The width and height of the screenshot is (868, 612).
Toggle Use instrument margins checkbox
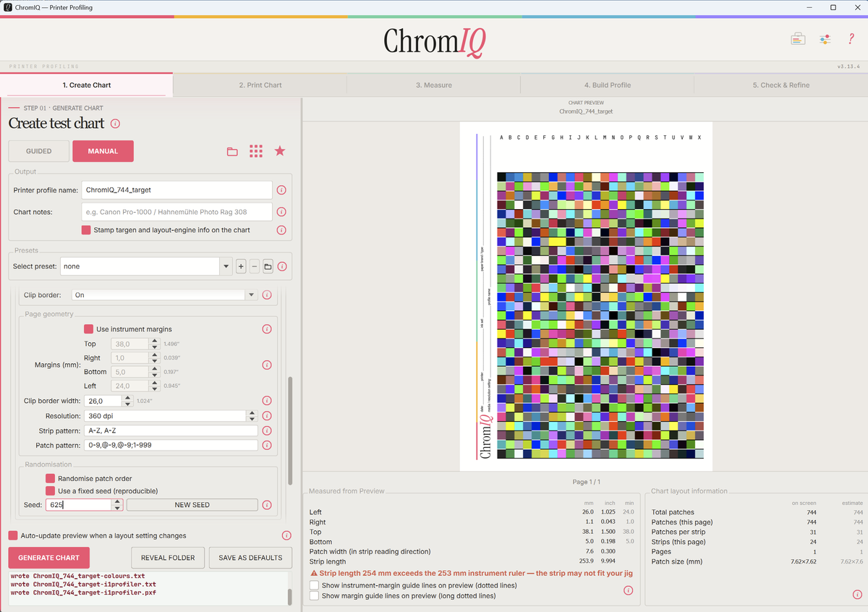[89, 329]
